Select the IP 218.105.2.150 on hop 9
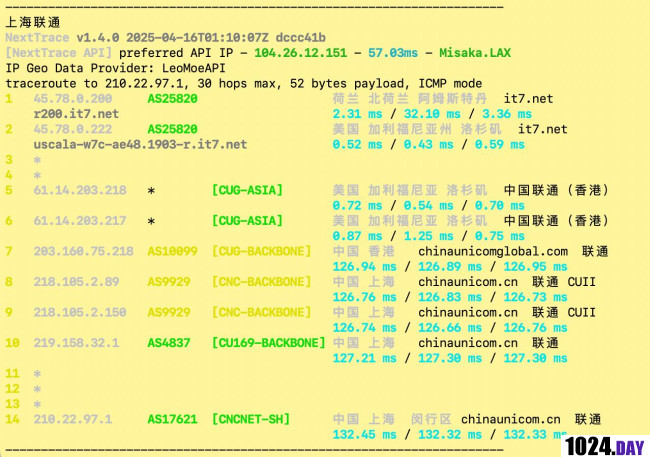The height and width of the screenshot is (457, 650). pos(80,312)
